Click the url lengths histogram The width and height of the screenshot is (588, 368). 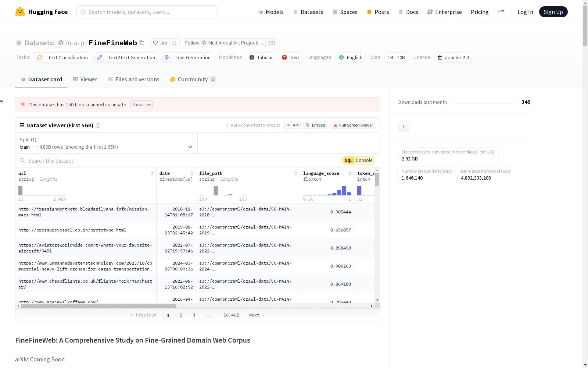42,191
